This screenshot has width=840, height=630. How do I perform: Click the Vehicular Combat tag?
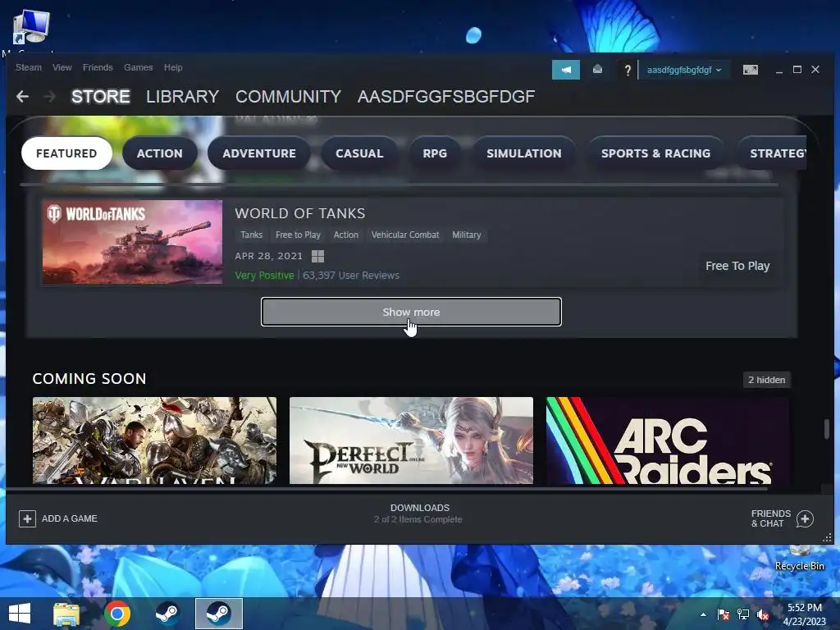pos(405,235)
